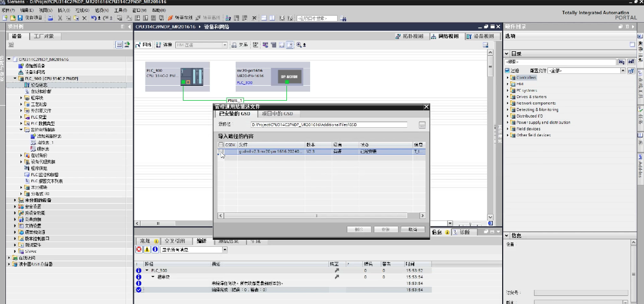Expand the Distributed I/O catalog folder
This screenshot has width=644, height=304.
pyautogui.click(x=508, y=116)
